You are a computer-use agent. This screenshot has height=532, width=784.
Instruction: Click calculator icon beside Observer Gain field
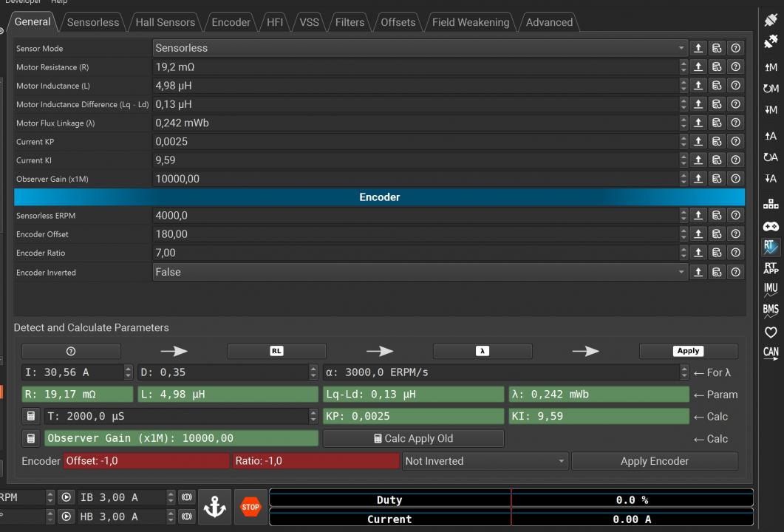(x=31, y=439)
